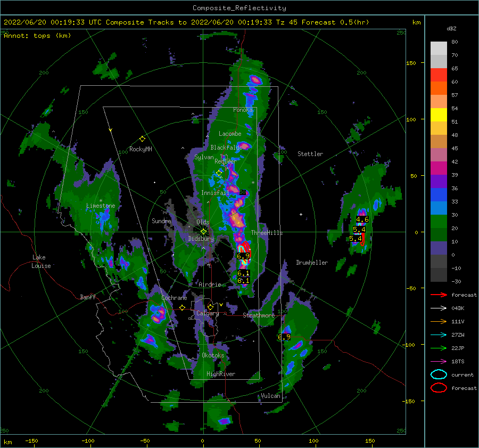The image size is (479, 448).
Task: Pick the red 60-65 dBZ swatch
Action: (x=439, y=75)
